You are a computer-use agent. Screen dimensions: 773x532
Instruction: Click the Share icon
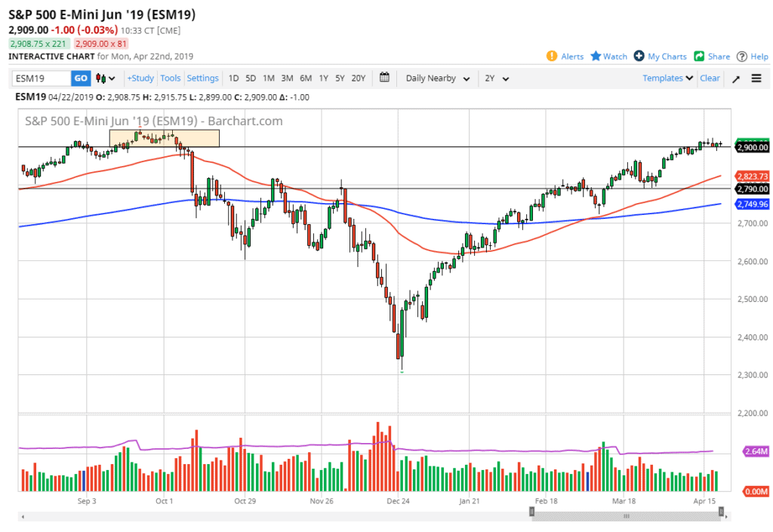(x=699, y=57)
